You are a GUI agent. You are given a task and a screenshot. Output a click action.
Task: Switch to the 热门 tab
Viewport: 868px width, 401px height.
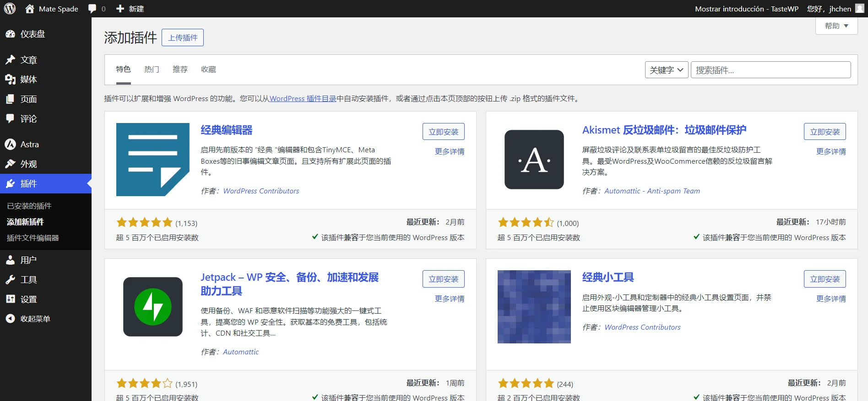point(152,70)
